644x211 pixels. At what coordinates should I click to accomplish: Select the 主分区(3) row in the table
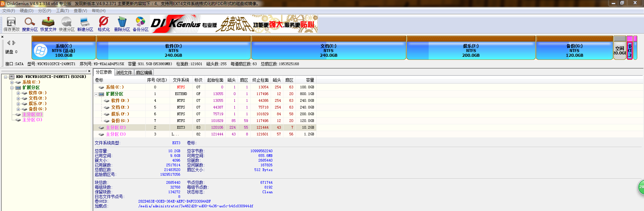click(x=205, y=134)
